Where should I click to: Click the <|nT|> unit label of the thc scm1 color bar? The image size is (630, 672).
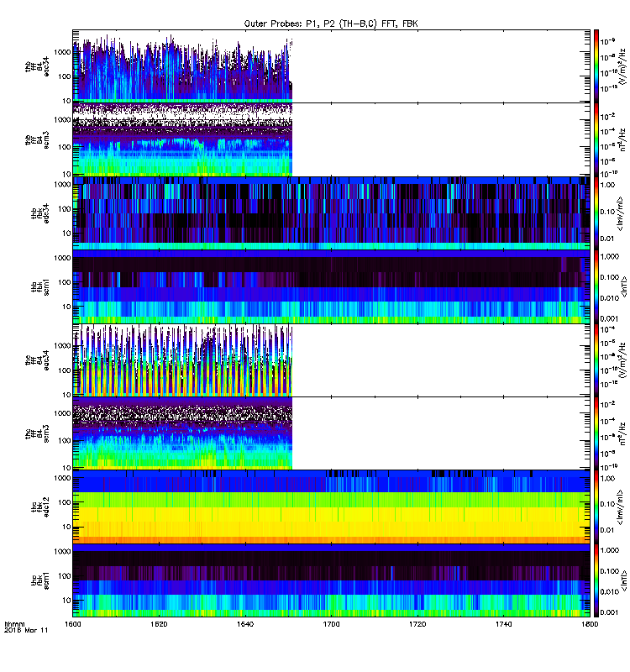624,580
